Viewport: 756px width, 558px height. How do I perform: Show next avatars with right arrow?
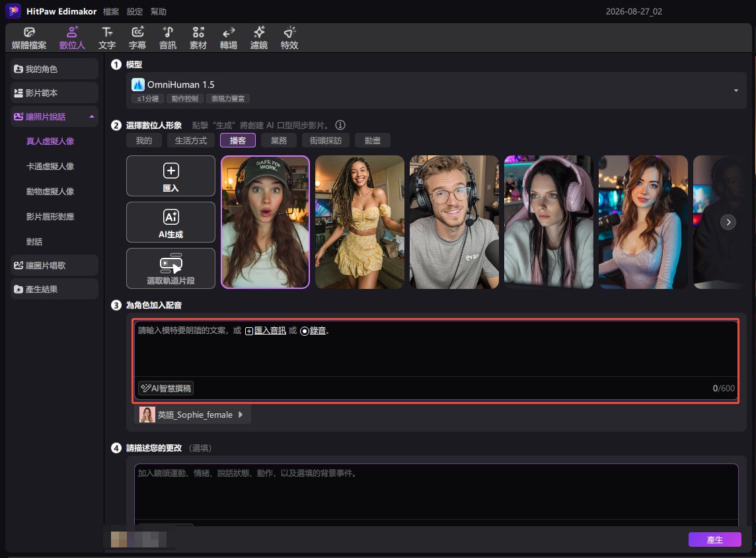(728, 222)
